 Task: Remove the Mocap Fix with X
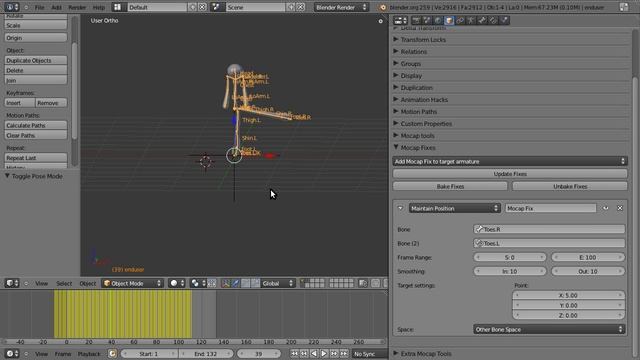point(620,208)
